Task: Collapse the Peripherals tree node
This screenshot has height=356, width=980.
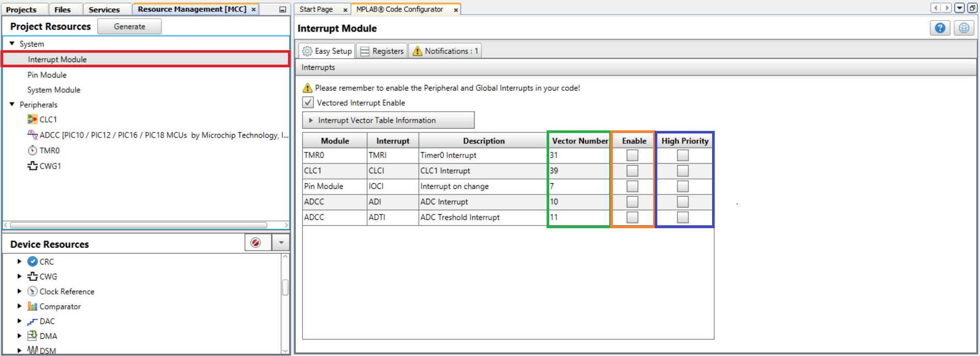Action: point(12,105)
